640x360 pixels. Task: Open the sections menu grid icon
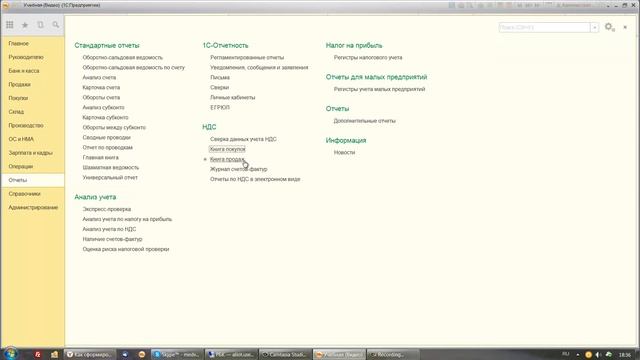[x=10, y=25]
